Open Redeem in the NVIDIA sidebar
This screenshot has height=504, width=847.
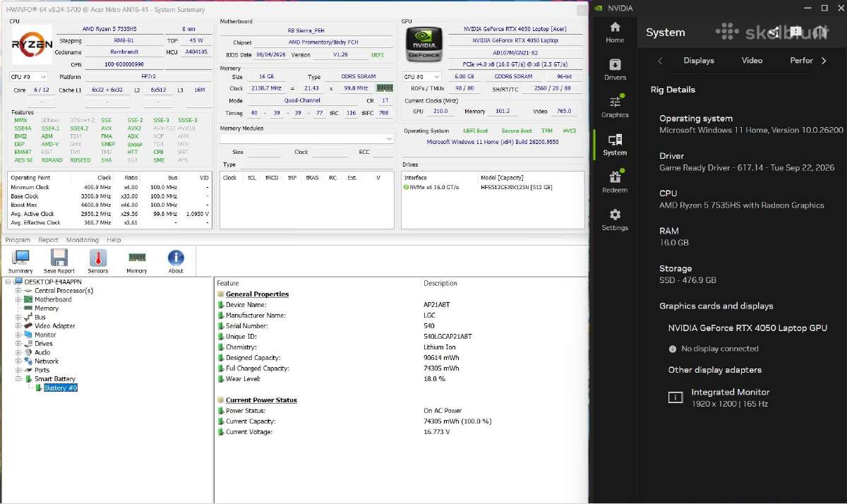[x=615, y=181]
